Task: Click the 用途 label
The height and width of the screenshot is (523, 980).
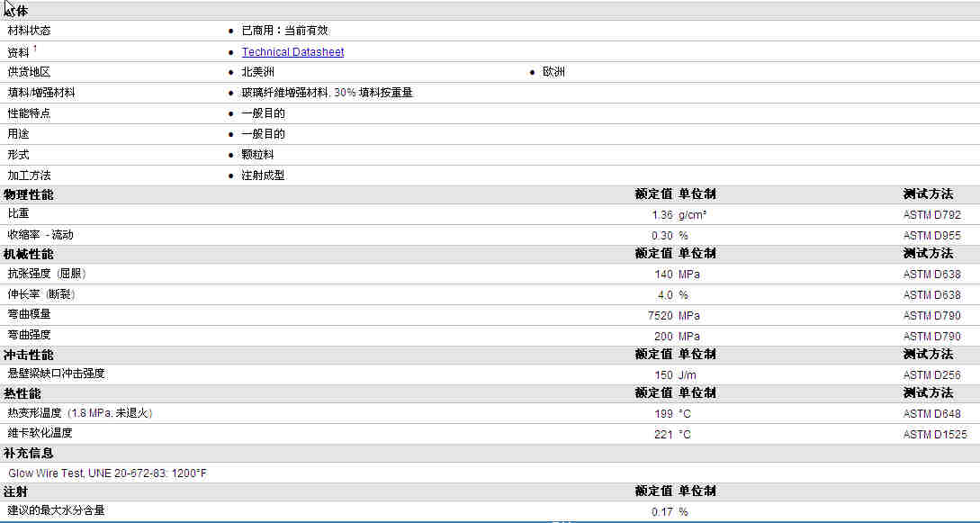Action: (18, 134)
